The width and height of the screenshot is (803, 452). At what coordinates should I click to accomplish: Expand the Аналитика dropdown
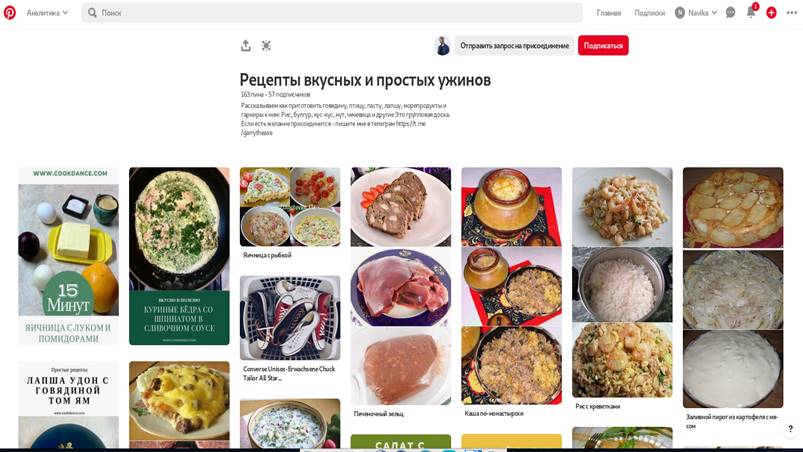[x=47, y=13]
